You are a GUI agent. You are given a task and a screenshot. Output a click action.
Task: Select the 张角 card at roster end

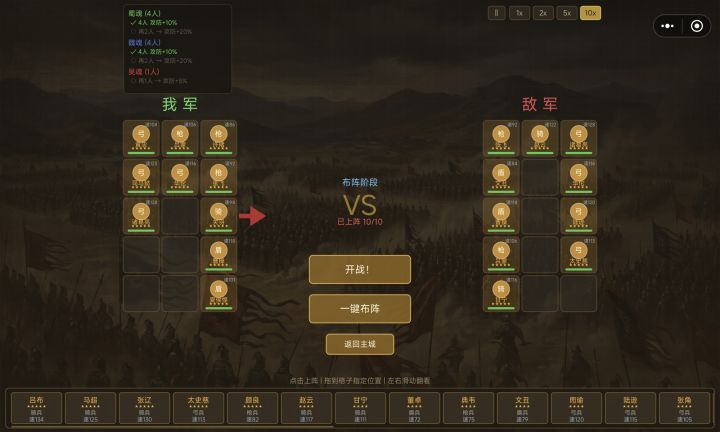pos(684,408)
